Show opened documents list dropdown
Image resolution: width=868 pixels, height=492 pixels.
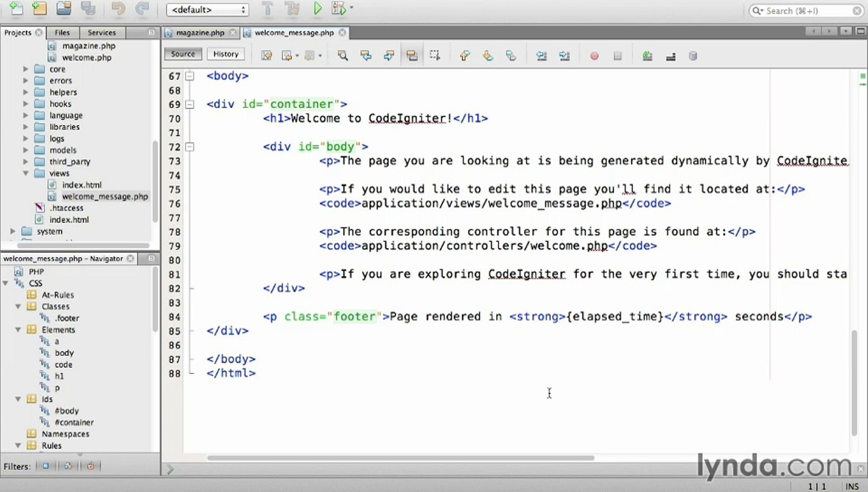tap(847, 31)
